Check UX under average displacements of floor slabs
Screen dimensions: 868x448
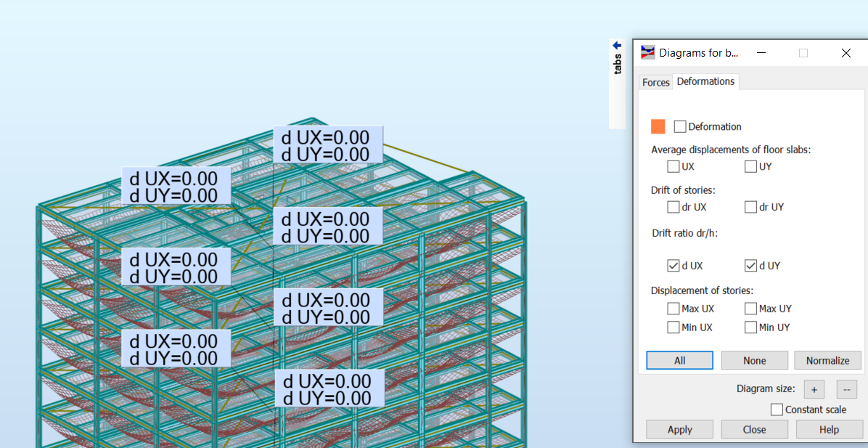click(x=673, y=166)
